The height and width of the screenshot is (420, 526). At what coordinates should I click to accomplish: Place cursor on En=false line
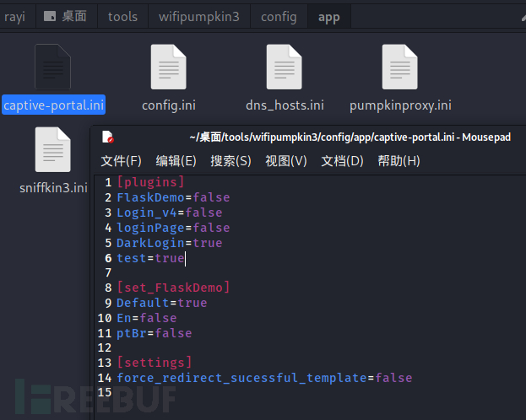point(147,318)
